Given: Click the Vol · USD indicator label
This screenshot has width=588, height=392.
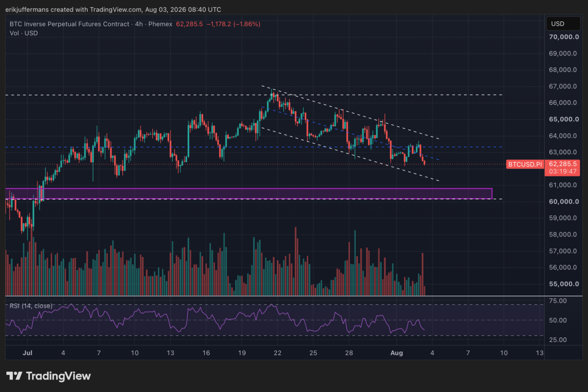Looking at the screenshot, I should [23, 33].
